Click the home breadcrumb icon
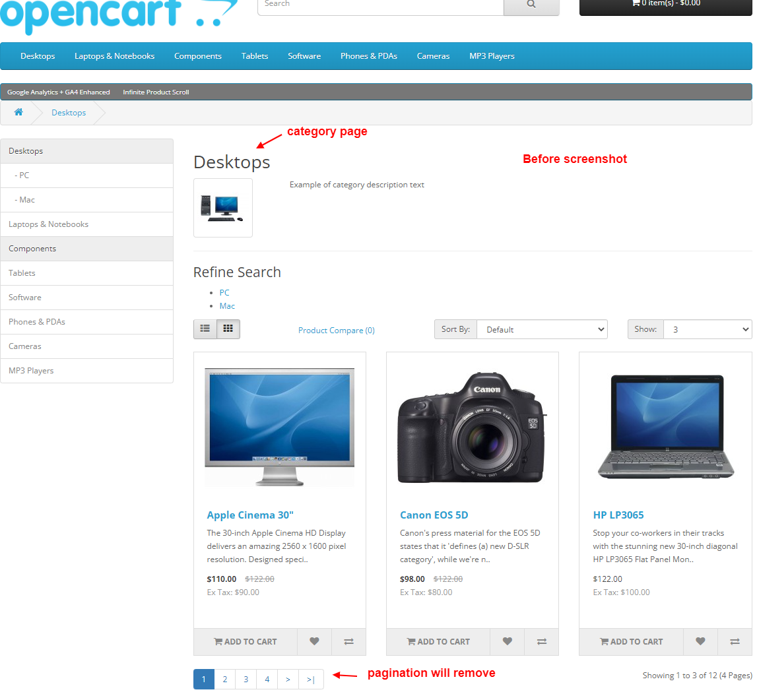 tap(18, 112)
